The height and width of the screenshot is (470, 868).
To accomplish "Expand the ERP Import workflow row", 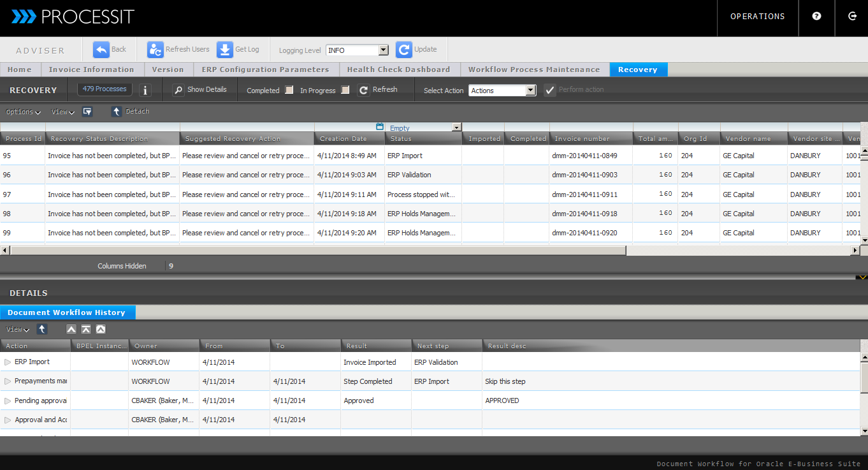I will (x=8, y=362).
